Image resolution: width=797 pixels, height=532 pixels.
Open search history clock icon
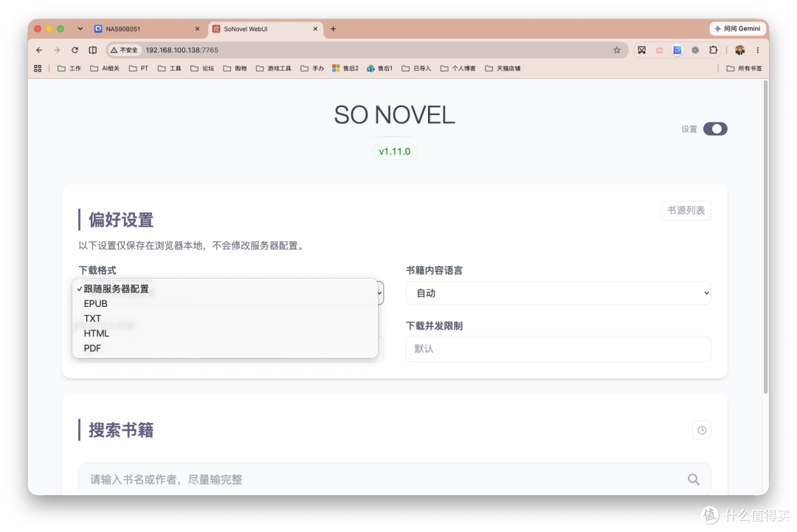tap(702, 430)
